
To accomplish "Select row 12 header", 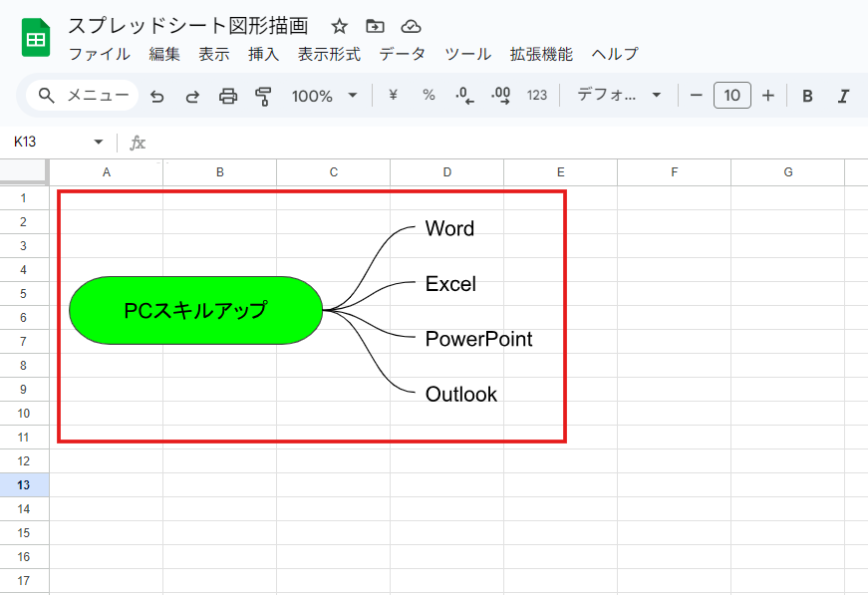I will coord(24,461).
